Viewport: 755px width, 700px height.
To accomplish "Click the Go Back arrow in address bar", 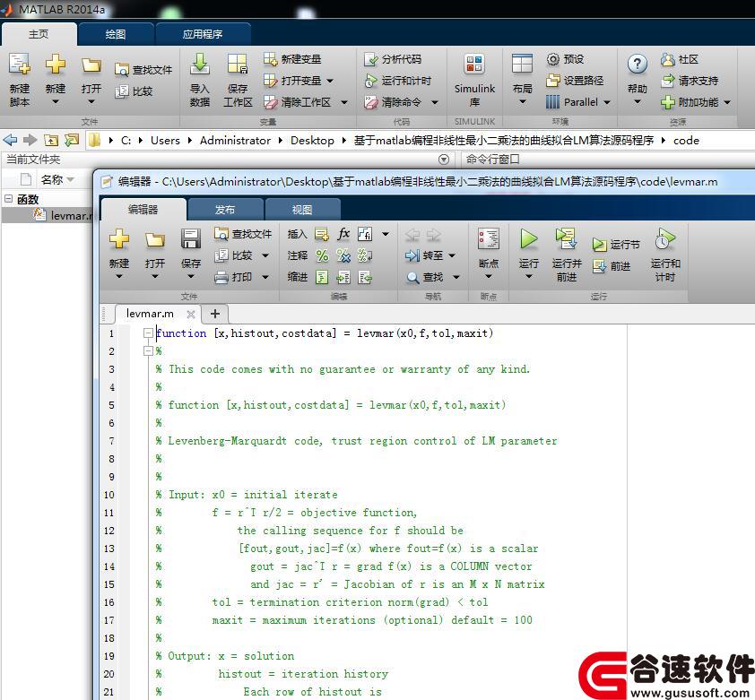I will click(x=10, y=140).
